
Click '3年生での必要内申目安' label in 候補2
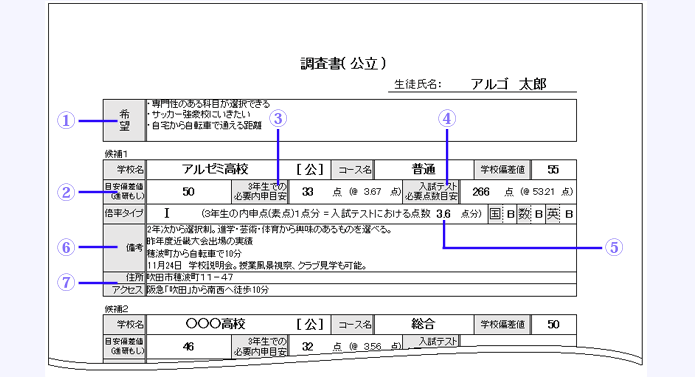260,346
